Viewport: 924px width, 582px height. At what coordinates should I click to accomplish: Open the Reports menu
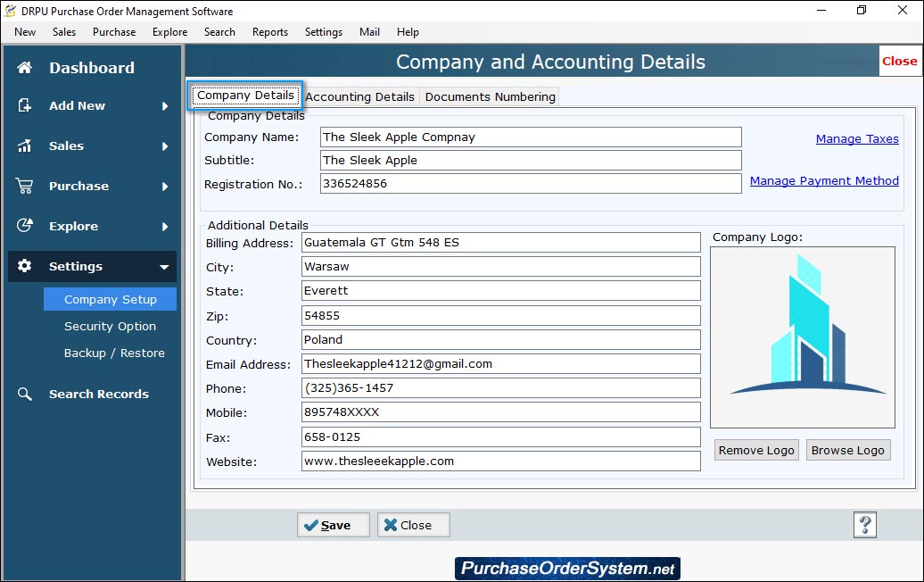click(270, 32)
